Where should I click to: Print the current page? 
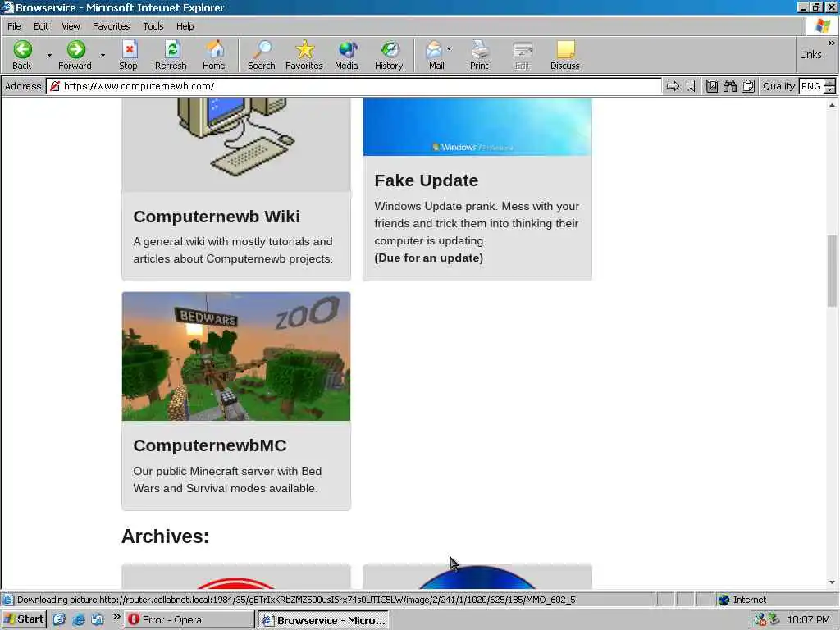pyautogui.click(x=479, y=55)
